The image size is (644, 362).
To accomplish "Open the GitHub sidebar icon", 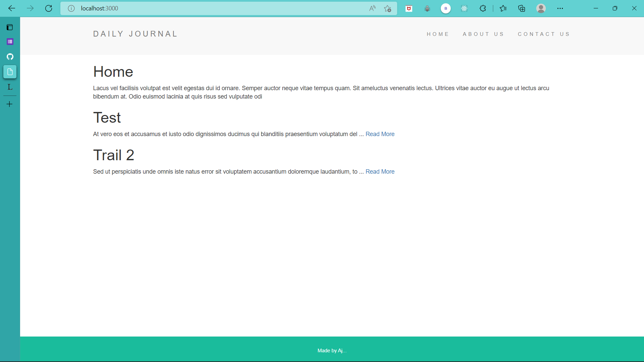I will click(x=10, y=57).
